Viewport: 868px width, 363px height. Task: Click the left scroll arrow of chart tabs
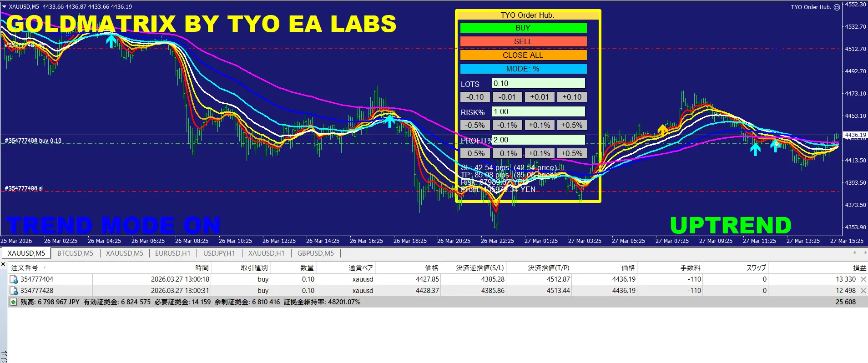coord(855,252)
